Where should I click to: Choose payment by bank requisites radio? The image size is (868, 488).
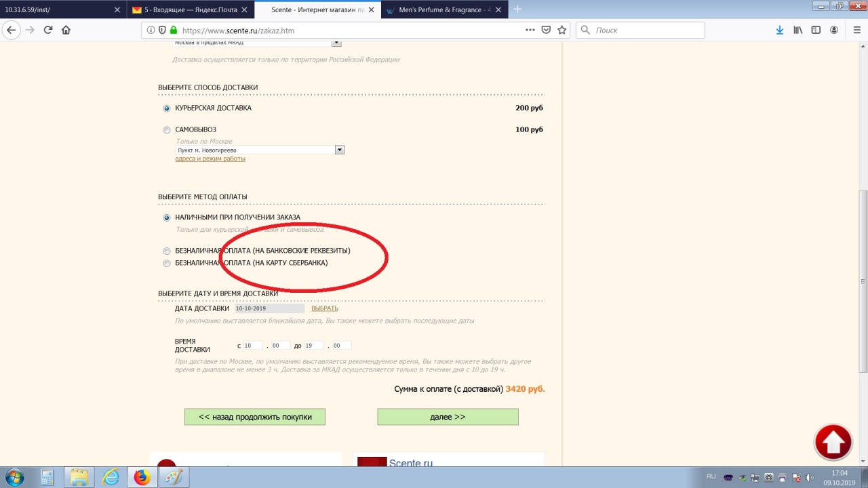pyautogui.click(x=167, y=251)
